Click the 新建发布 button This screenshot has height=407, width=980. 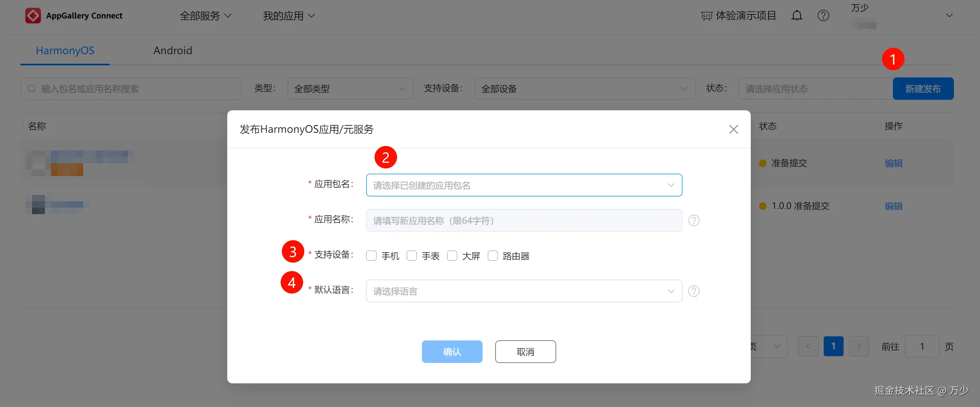click(x=923, y=89)
